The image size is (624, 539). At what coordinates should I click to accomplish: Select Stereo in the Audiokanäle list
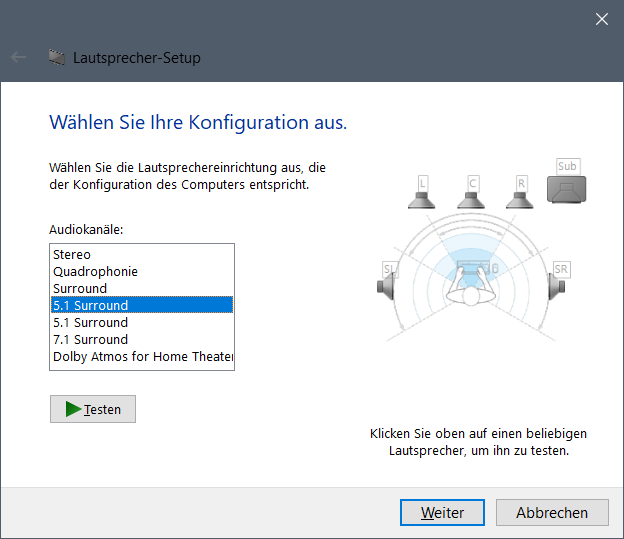tap(142, 254)
